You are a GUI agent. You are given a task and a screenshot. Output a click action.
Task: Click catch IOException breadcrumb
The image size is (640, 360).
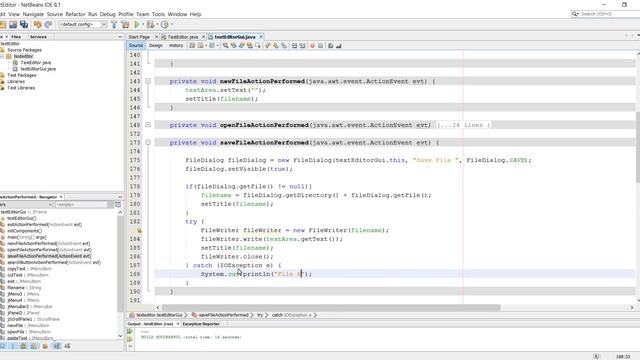(292, 315)
